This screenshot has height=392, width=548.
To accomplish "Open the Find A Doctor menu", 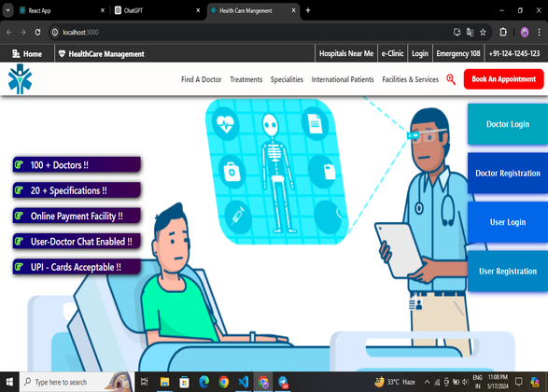I will click(x=202, y=79).
